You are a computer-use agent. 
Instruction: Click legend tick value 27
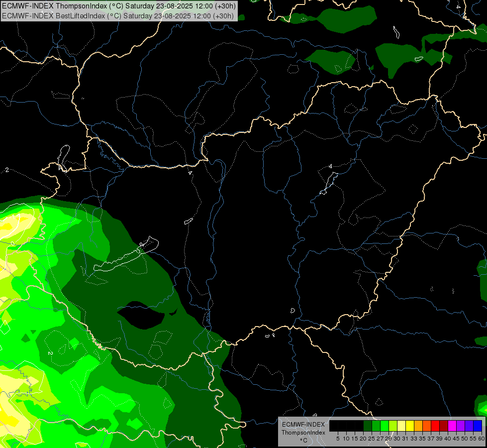pos(380,439)
